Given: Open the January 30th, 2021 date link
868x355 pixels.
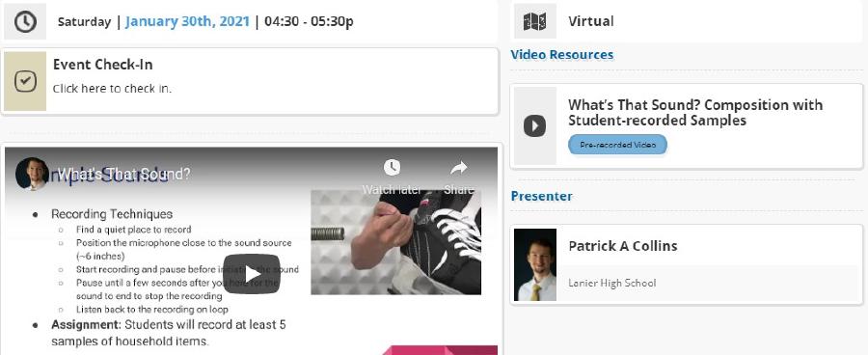Looking at the screenshot, I should click(187, 21).
